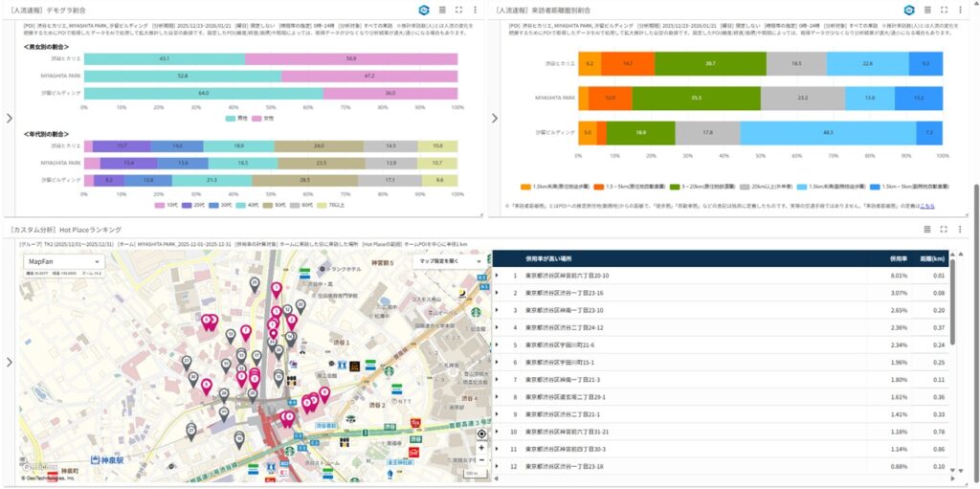Image resolution: width=980 pixels, height=489 pixels.
Task: Expand the Hot Place ranking panel to fullscreen
Action: click(945, 230)
